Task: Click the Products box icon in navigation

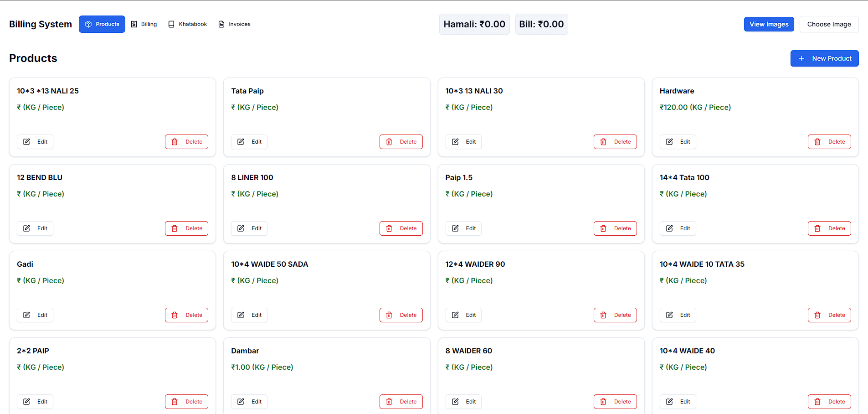Action: (88, 24)
